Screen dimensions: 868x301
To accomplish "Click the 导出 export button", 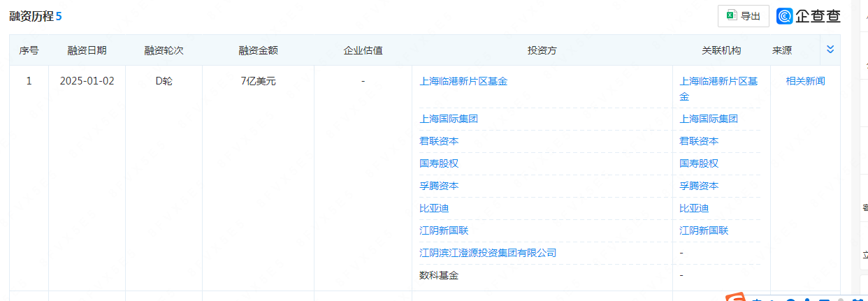I will [x=743, y=16].
